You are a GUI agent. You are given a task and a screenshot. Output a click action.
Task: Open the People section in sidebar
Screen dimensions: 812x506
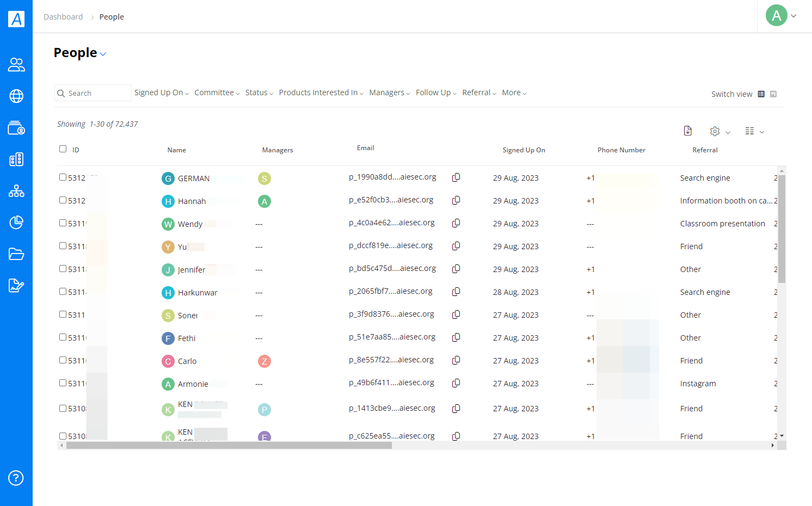(16, 65)
